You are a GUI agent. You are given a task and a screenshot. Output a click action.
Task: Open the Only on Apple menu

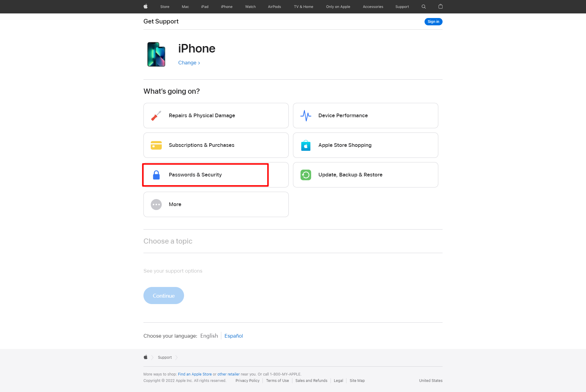coord(338,7)
